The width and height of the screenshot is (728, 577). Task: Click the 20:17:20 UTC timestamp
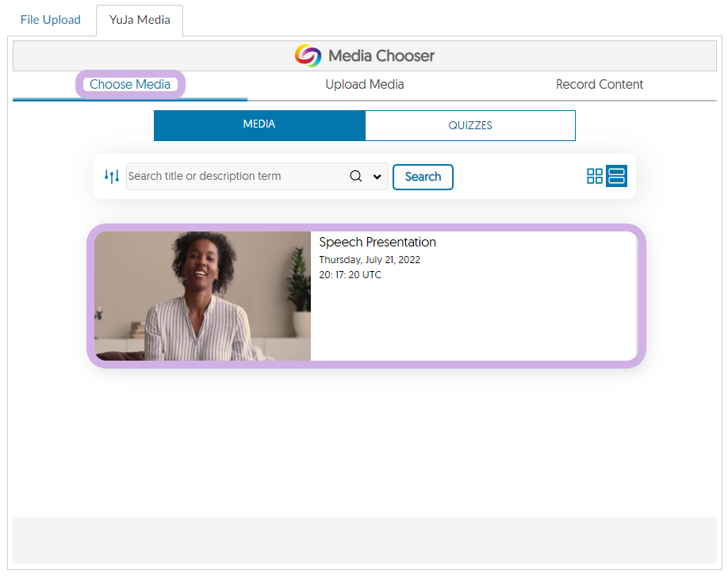pyautogui.click(x=350, y=275)
